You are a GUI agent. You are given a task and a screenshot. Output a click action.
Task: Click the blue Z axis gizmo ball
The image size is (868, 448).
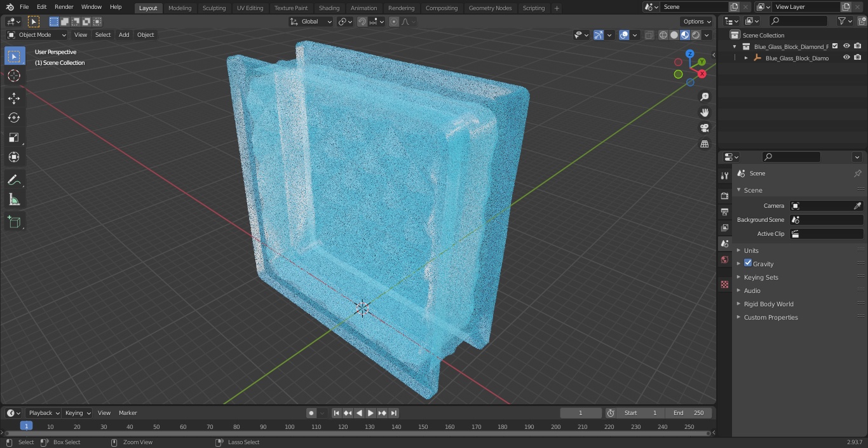pyautogui.click(x=689, y=54)
